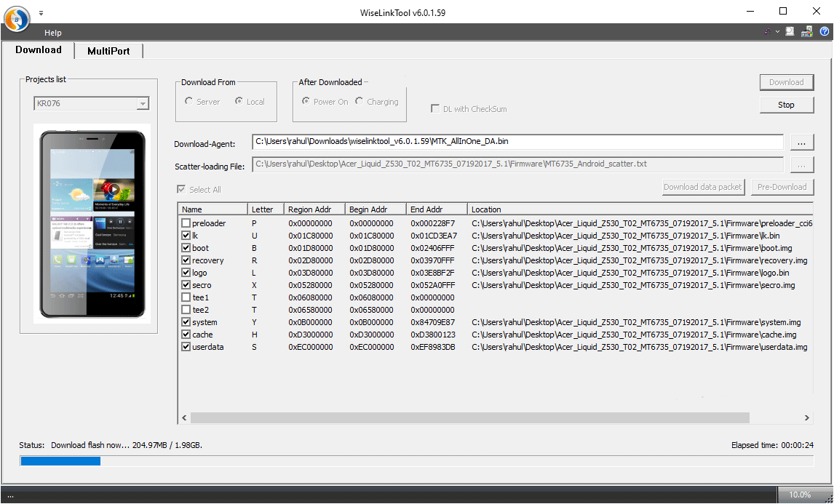Click the purple style icon in ribbon
Screen dimensions: 834x504
[767, 32]
